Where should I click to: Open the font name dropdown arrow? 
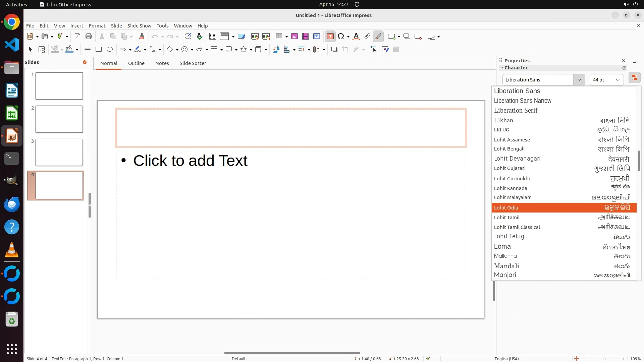coord(579,80)
